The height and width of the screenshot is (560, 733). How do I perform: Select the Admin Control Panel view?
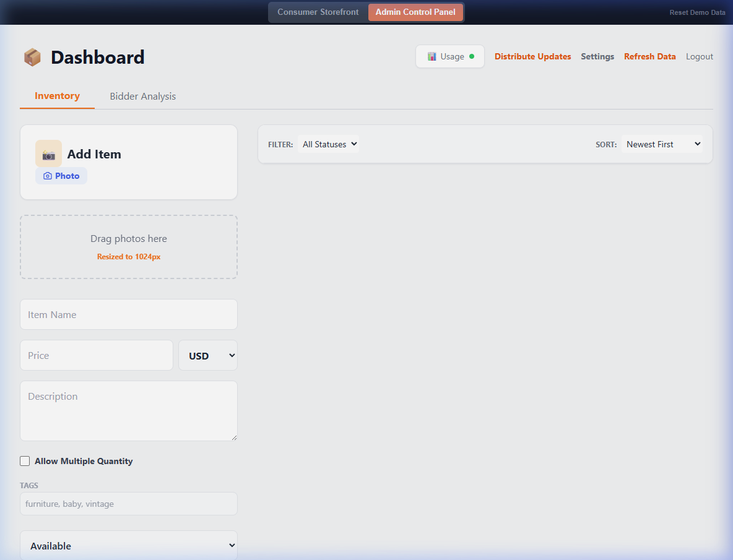click(x=415, y=12)
